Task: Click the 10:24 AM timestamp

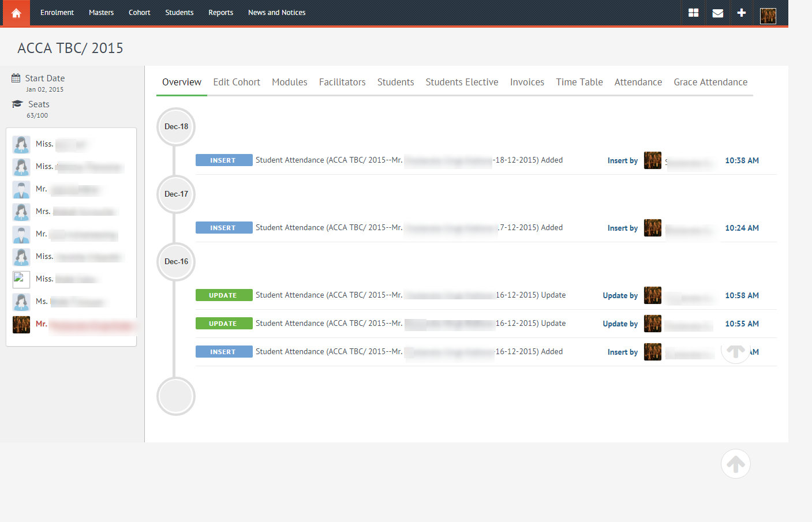Action: [742, 228]
